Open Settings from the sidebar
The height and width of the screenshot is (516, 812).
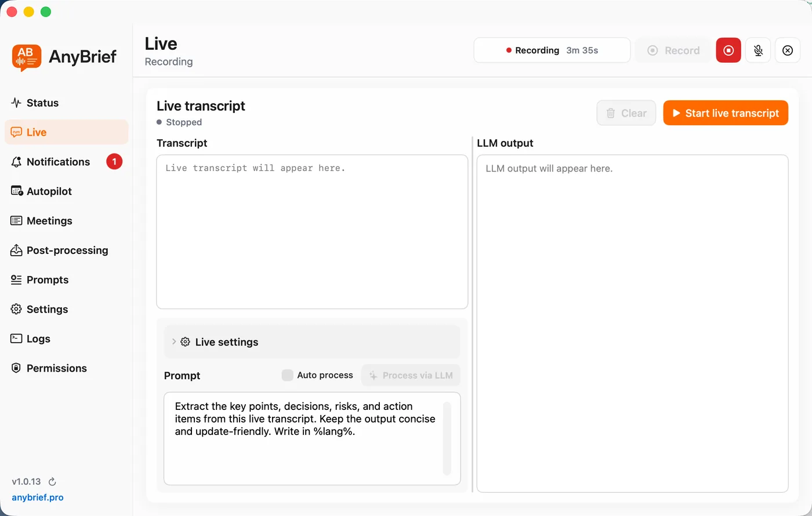66,310
